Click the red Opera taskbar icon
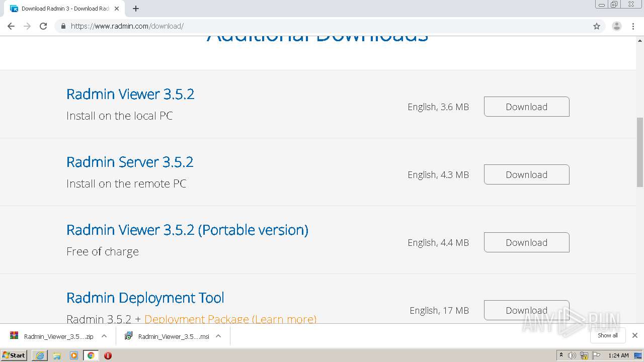644x362 pixels. tap(108, 355)
